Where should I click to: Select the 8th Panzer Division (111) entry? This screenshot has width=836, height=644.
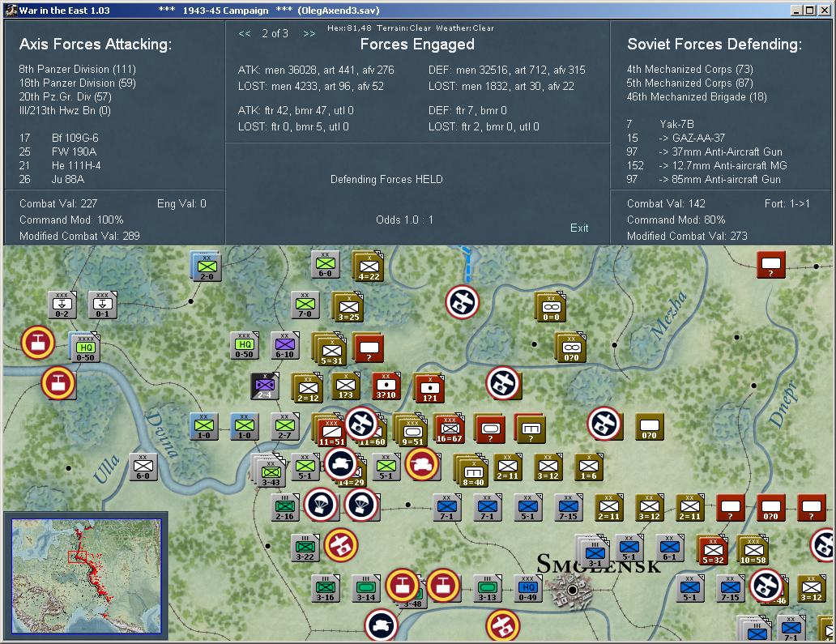pyautogui.click(x=77, y=69)
